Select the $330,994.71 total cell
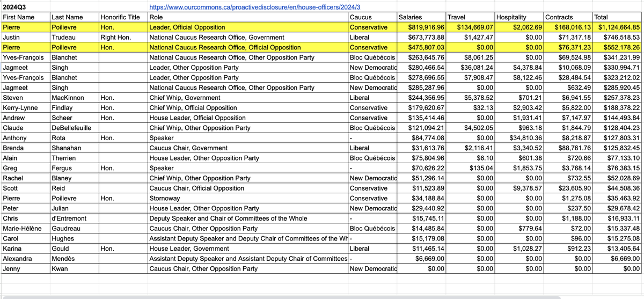The height and width of the screenshot is (299, 644). point(617,68)
